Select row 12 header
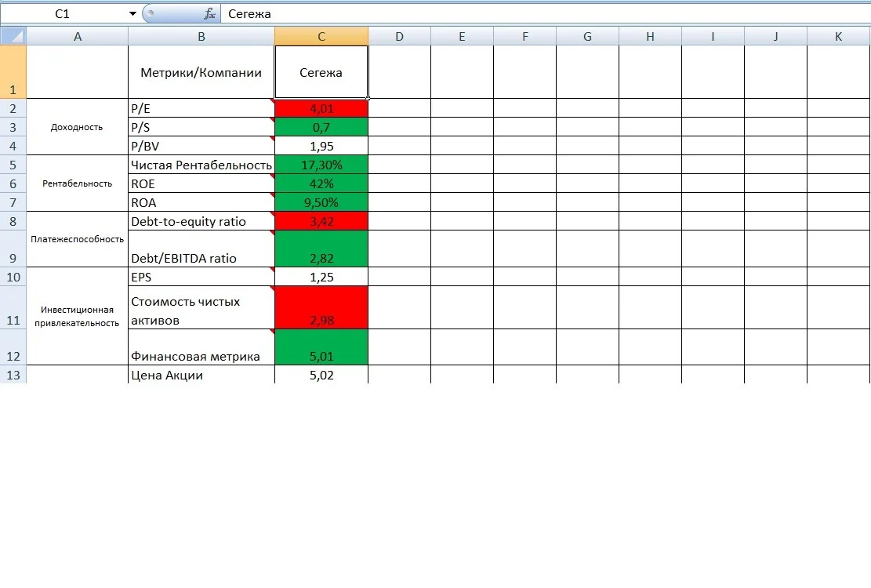 [13, 347]
